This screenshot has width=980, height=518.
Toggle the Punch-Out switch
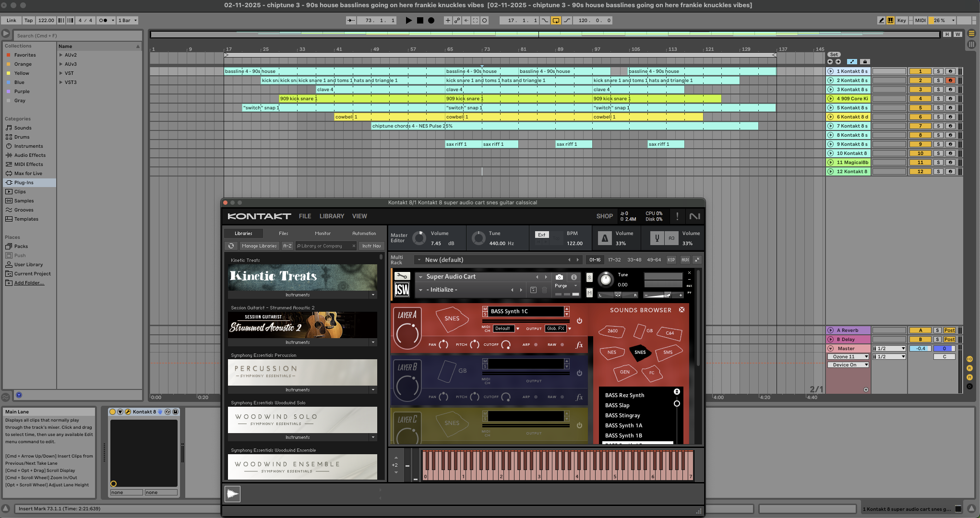pyautogui.click(x=567, y=20)
